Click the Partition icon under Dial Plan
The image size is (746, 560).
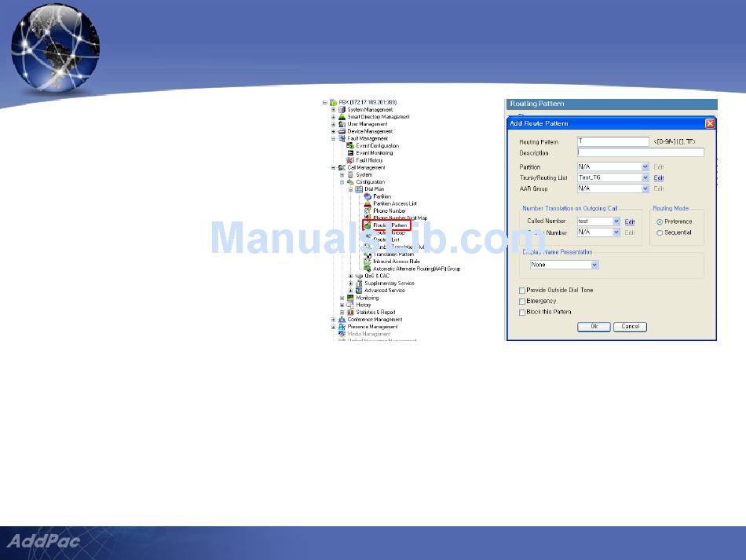(x=368, y=196)
